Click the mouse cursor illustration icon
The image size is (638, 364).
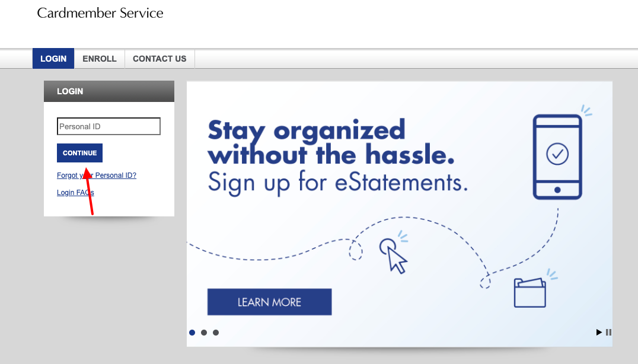pos(394,255)
